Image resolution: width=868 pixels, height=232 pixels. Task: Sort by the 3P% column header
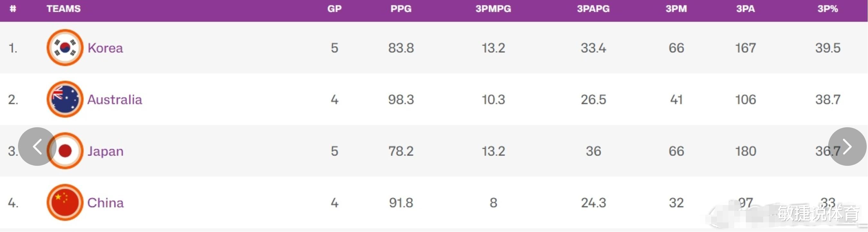pyautogui.click(x=827, y=9)
